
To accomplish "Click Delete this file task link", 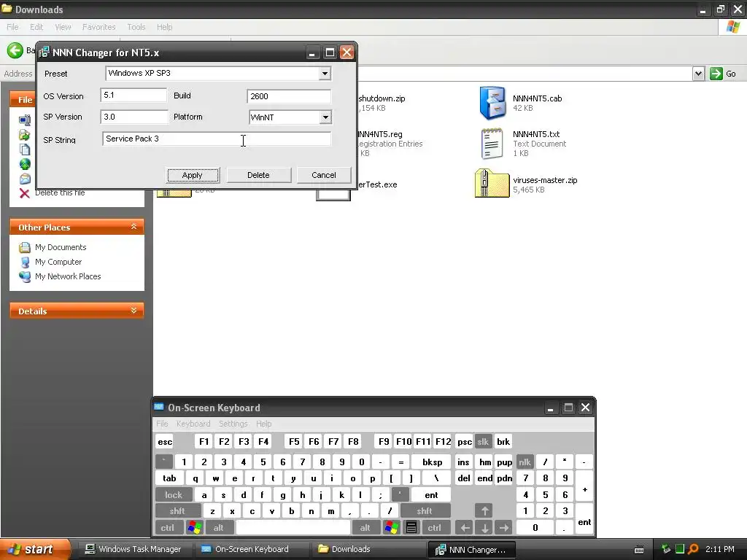I will click(x=60, y=192).
